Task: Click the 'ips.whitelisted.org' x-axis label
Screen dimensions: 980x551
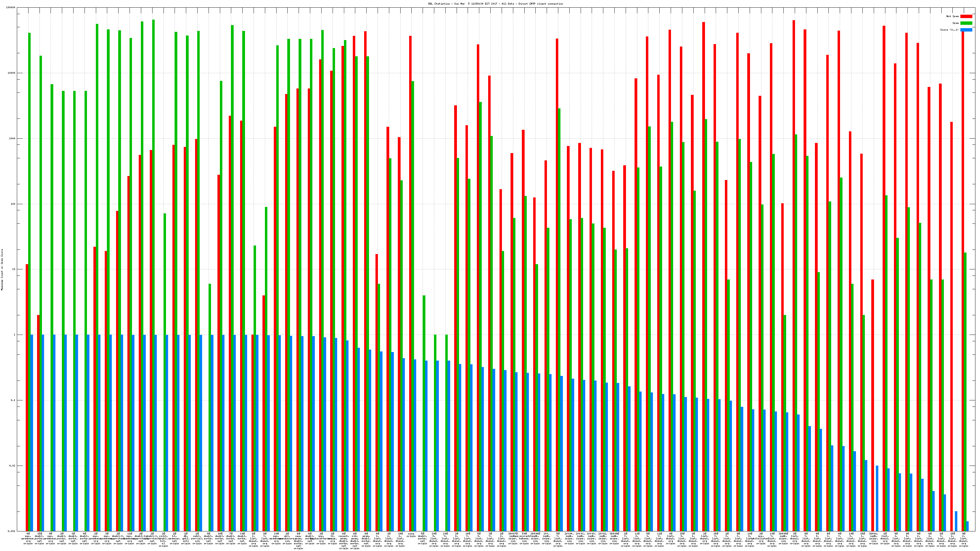Action: tap(761, 538)
